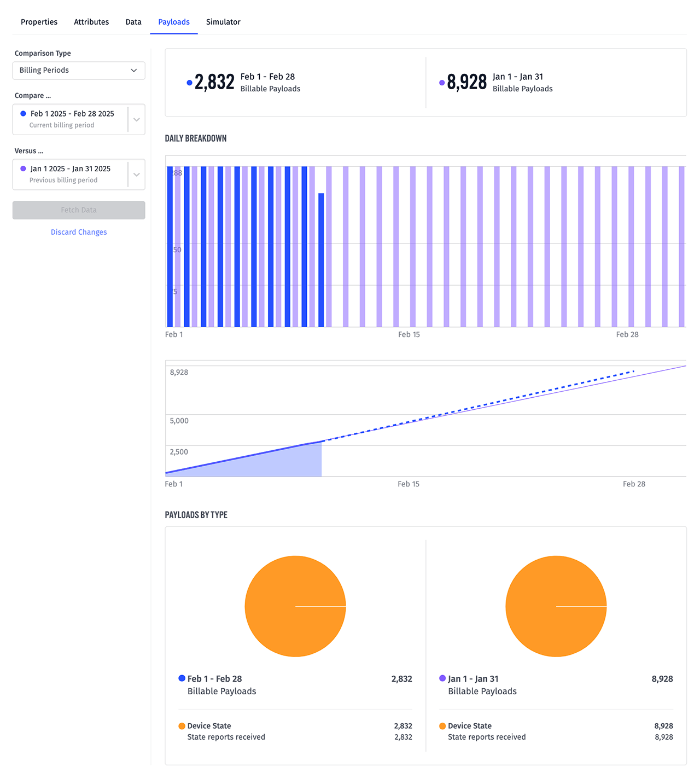The width and height of the screenshot is (700, 778).
Task: Open the Comparison Type dropdown
Action: (79, 70)
